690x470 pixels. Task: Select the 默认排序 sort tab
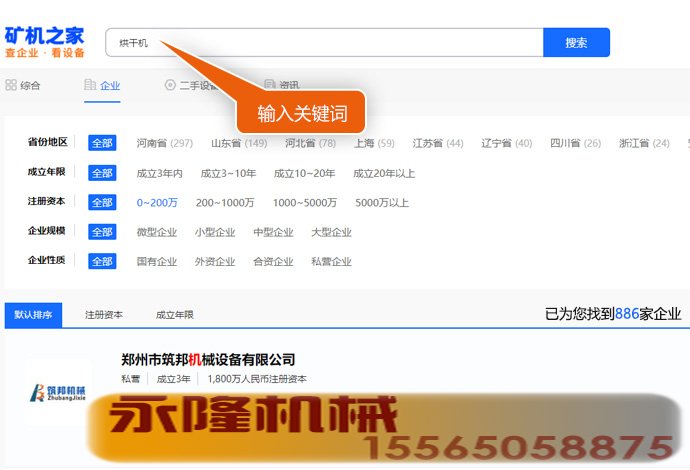pos(33,315)
